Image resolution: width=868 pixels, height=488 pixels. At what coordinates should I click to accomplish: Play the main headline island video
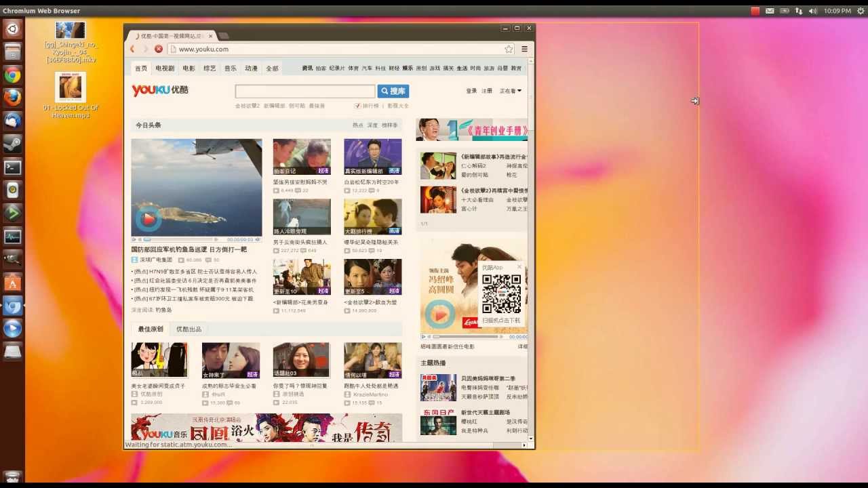pyautogui.click(x=149, y=219)
